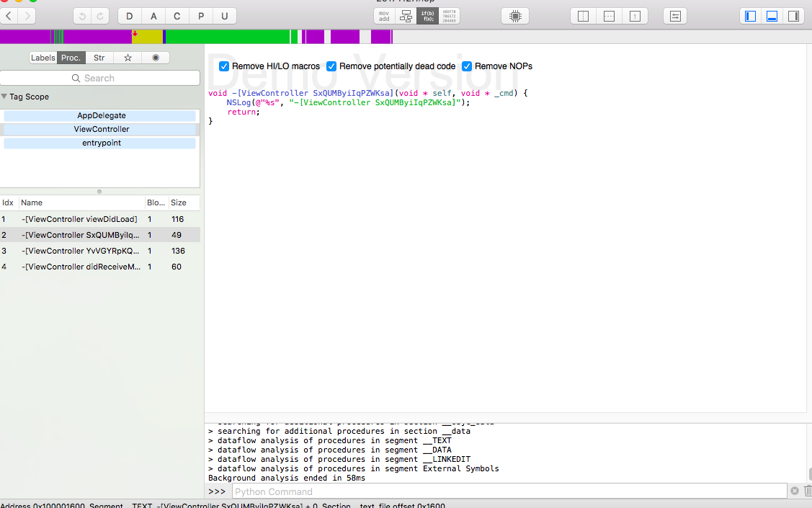812x508 pixels.
Task: Open the preferences sliders icon
Action: [675, 16]
